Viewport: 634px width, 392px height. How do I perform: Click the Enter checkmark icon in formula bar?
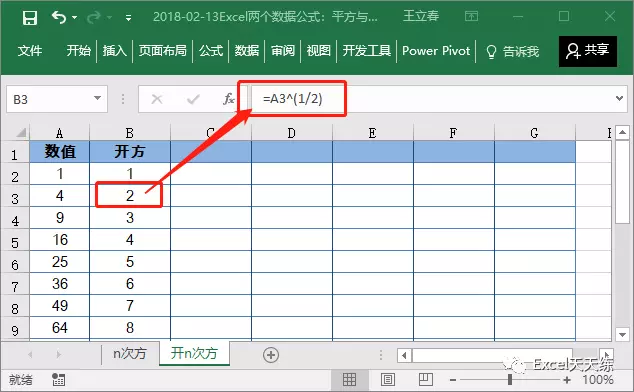[193, 99]
